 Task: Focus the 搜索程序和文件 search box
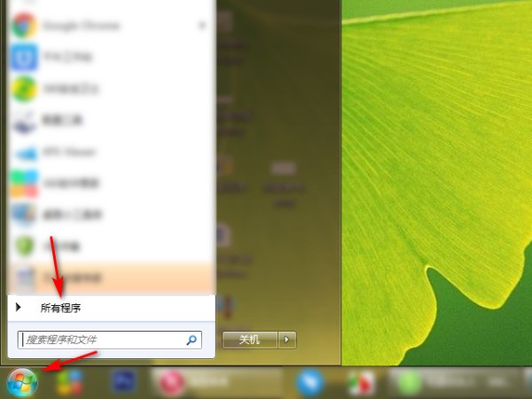pos(110,340)
